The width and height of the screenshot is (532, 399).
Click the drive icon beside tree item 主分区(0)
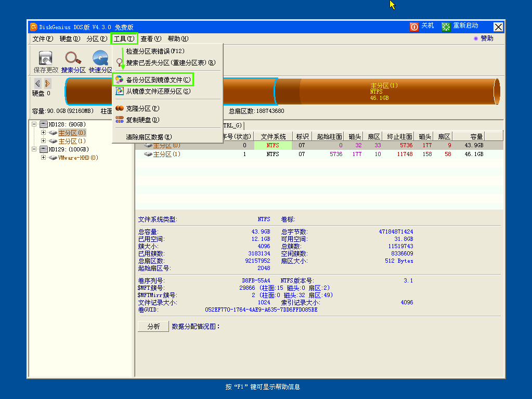tap(53, 133)
